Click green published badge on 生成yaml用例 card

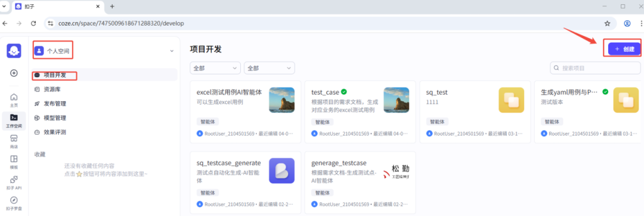(x=605, y=92)
